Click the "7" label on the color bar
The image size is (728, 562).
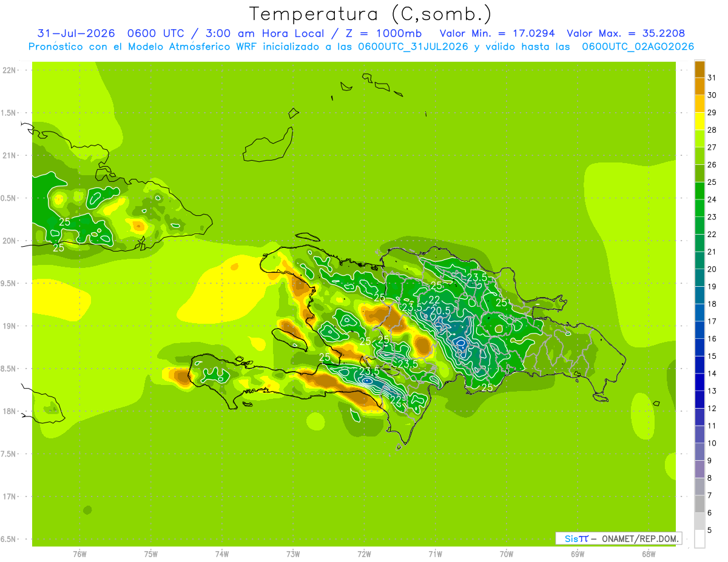(710, 496)
